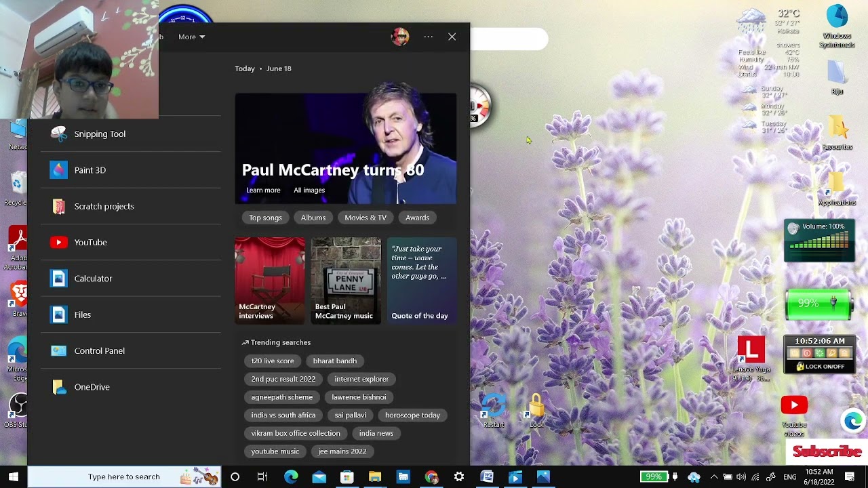868x488 pixels.
Task: Expand the More dropdown in search panel
Action: coord(191,37)
